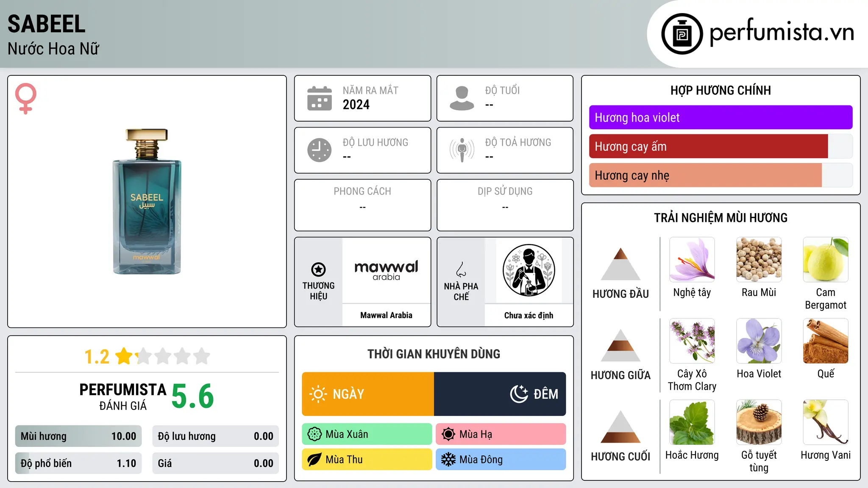
Task: Select the Mùa Đông season tag
Action: [x=501, y=460]
